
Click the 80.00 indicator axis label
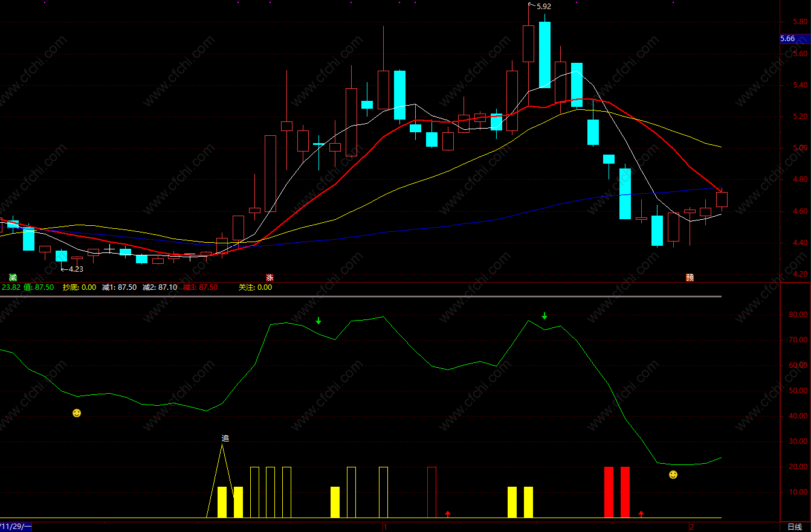click(798, 315)
